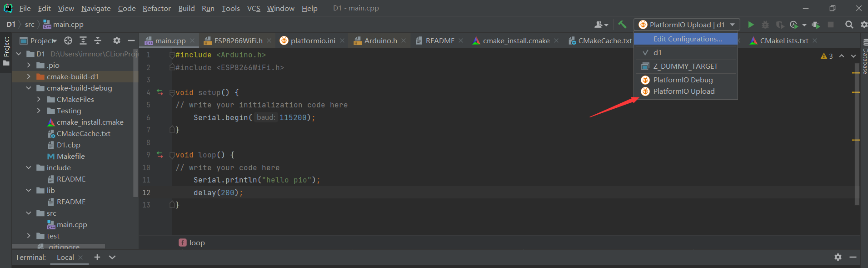Close the main.cpp editor tab
This screenshot has height=268, width=868.
192,40
